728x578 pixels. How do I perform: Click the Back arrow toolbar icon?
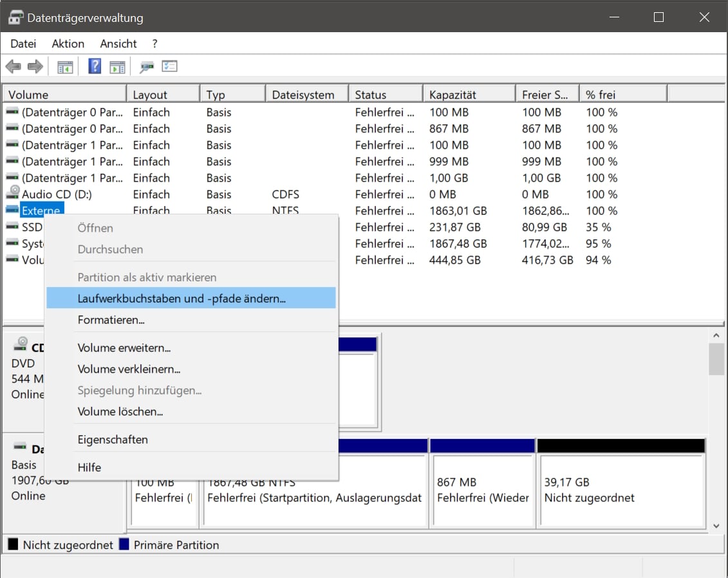[x=14, y=66]
